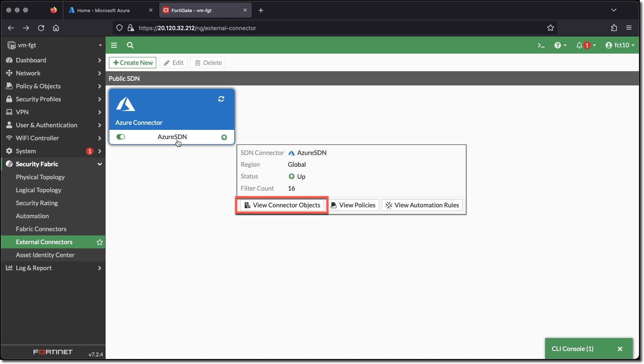Open Physical Topology page

click(x=40, y=177)
